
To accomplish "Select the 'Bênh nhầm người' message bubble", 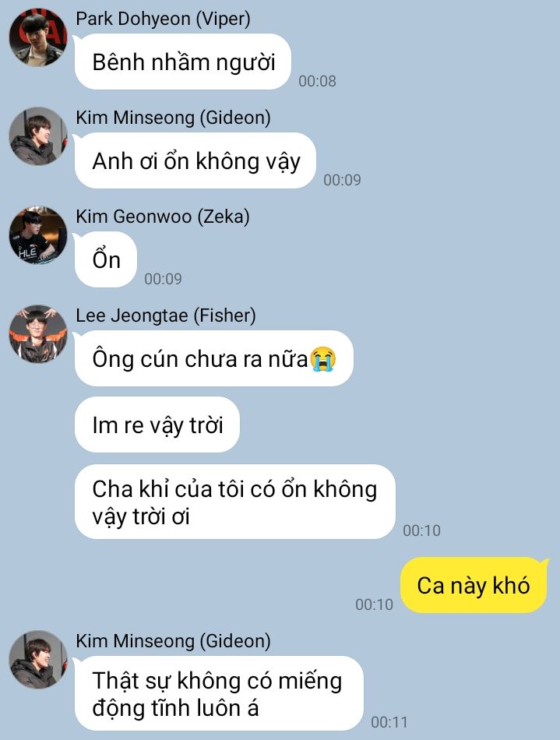I will point(183,62).
